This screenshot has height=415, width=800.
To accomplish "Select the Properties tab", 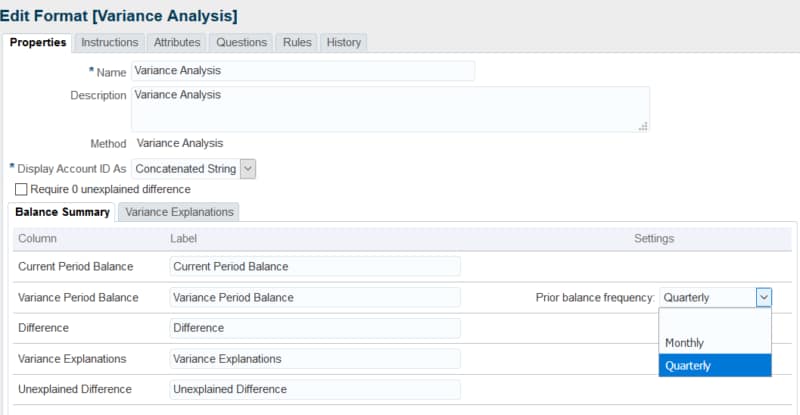I will [x=38, y=42].
